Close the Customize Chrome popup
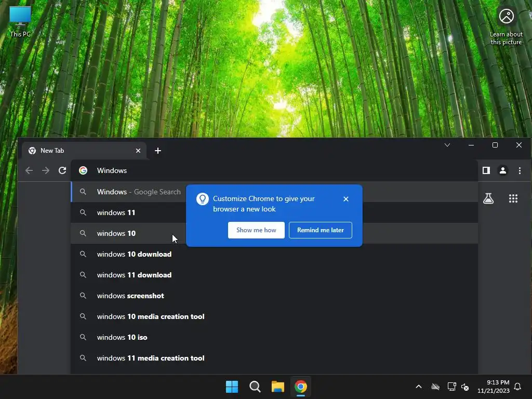The width and height of the screenshot is (532, 399). (x=345, y=199)
